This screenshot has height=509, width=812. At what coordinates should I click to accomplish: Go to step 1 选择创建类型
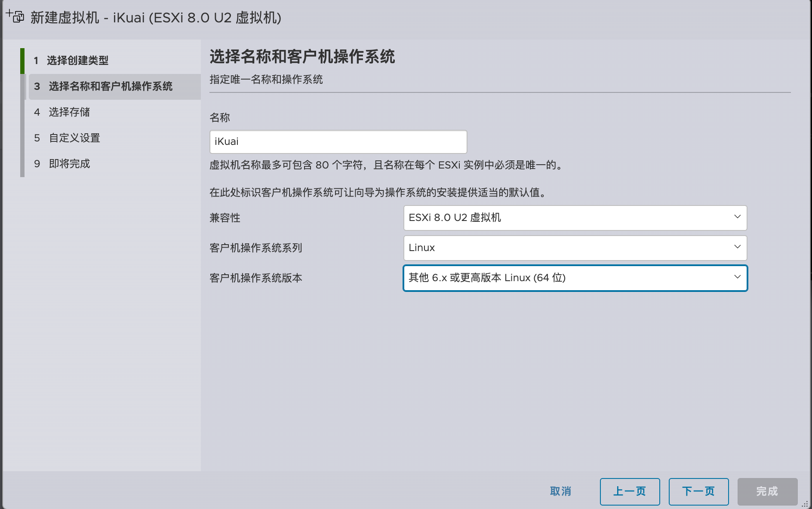(77, 61)
